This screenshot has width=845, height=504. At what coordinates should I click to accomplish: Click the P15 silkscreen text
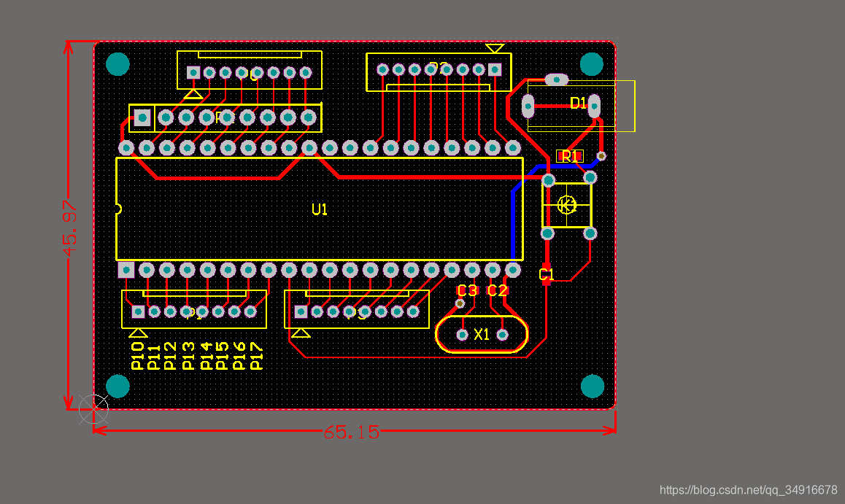click(222, 355)
